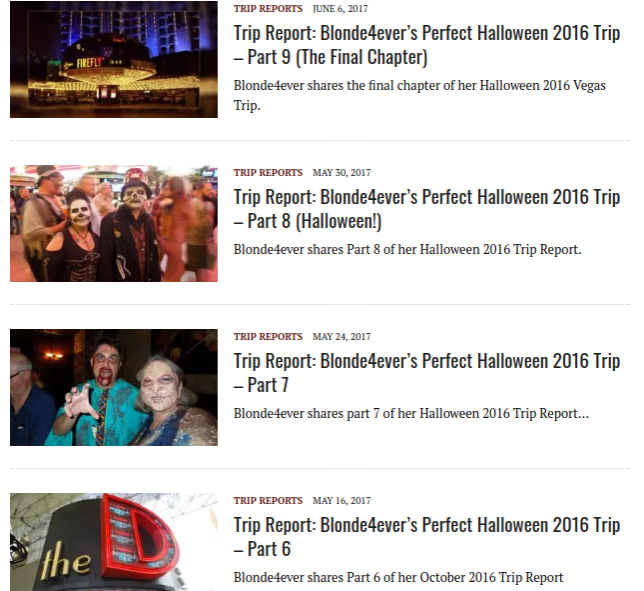Click the Part 8 excerpt description

point(407,249)
